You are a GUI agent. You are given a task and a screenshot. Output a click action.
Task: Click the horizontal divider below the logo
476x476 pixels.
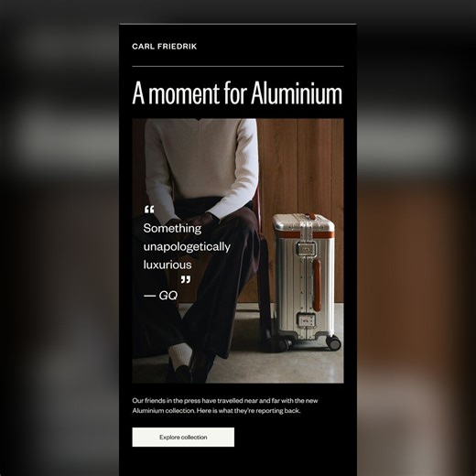coord(238,66)
